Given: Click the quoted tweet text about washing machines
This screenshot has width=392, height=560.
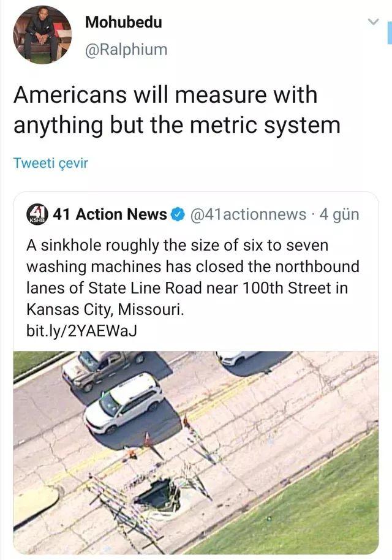Looking at the screenshot, I should point(193,277).
